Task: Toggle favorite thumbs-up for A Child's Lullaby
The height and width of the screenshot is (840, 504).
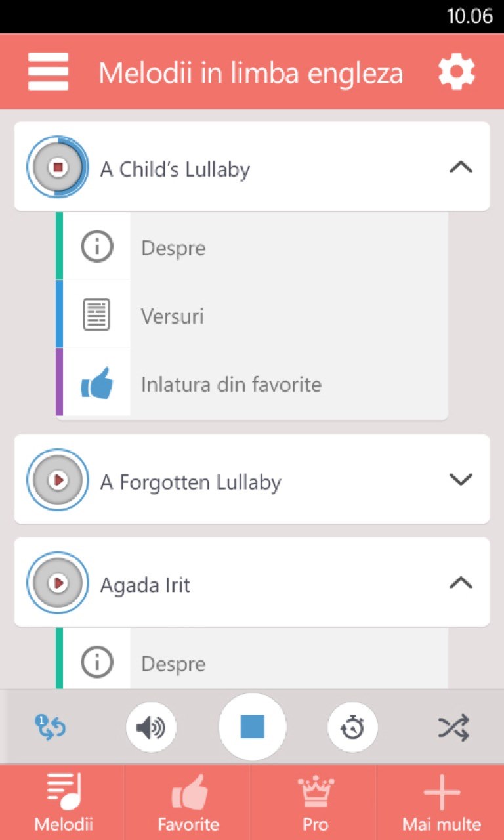Action: click(97, 383)
